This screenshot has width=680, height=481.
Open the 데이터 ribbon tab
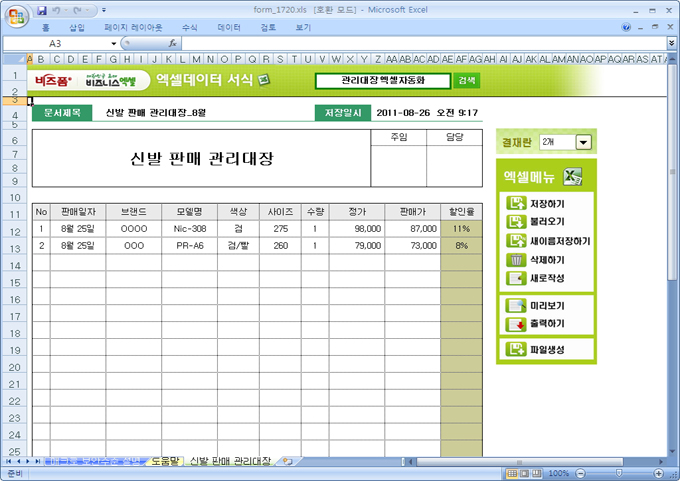click(229, 28)
